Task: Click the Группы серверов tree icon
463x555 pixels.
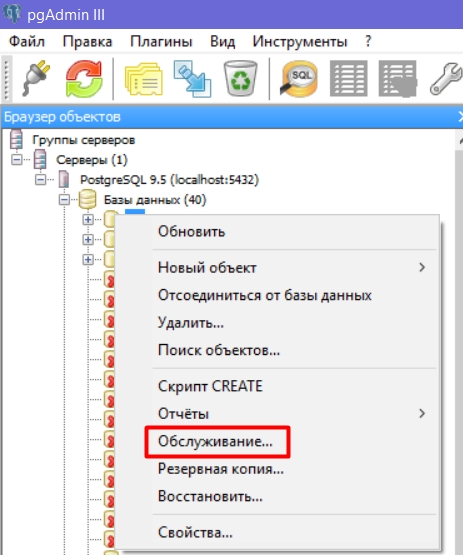Action: click(16, 139)
